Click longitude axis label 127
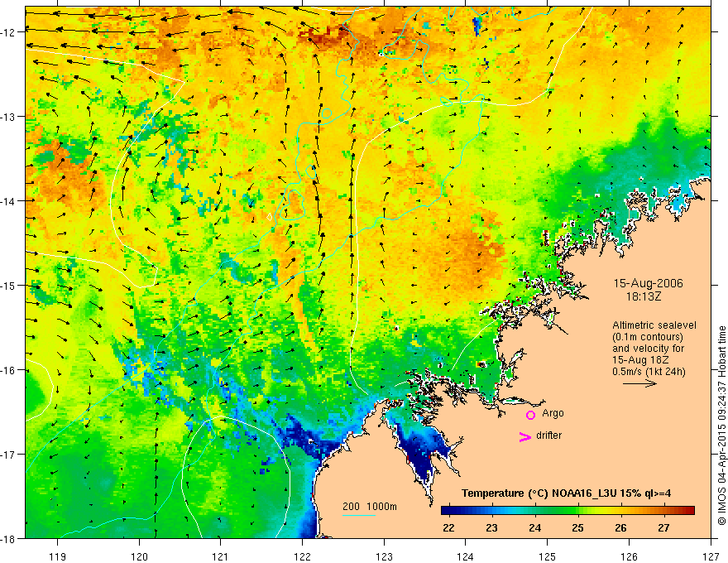This screenshot has width=728, height=563. coord(711,556)
